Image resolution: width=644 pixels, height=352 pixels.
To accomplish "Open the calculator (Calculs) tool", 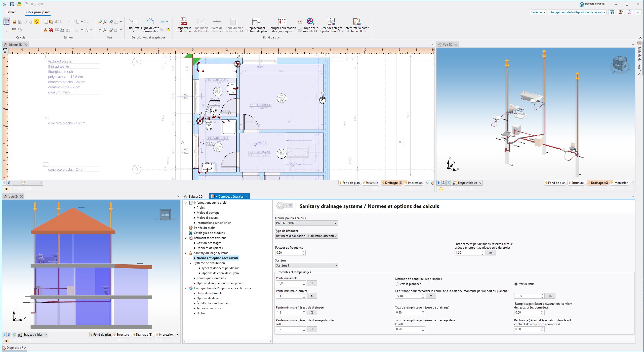I will 7,22.
